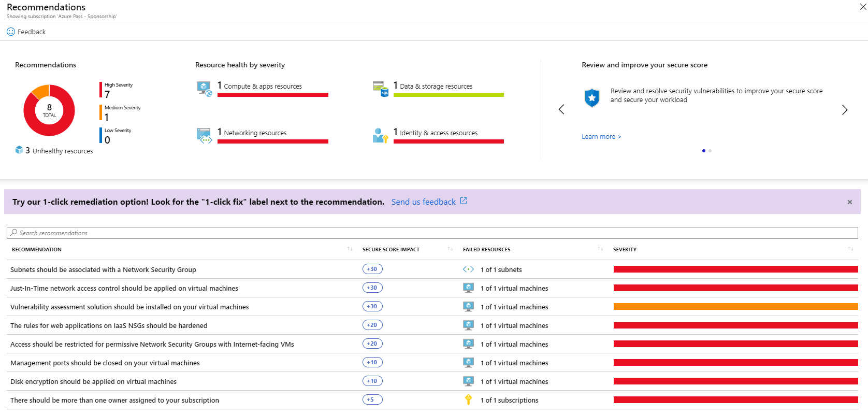868x414 pixels.
Task: Click the Search recommendations field
Action: pos(432,233)
